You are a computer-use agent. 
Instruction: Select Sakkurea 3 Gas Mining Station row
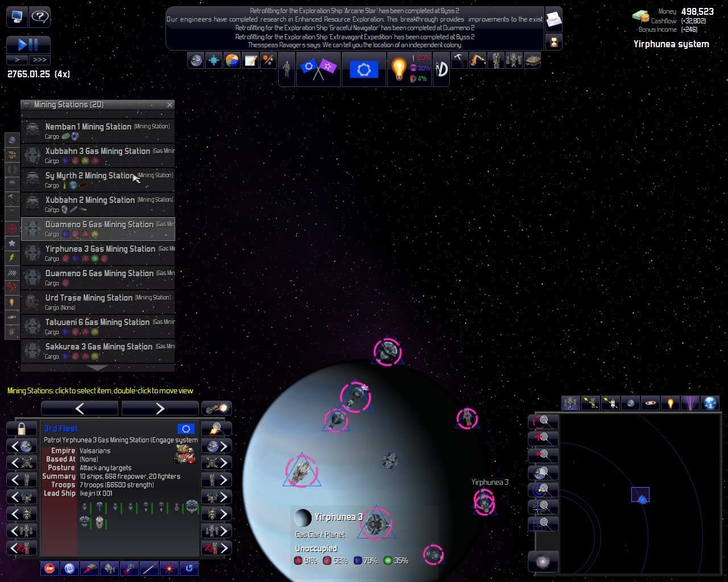tap(98, 351)
